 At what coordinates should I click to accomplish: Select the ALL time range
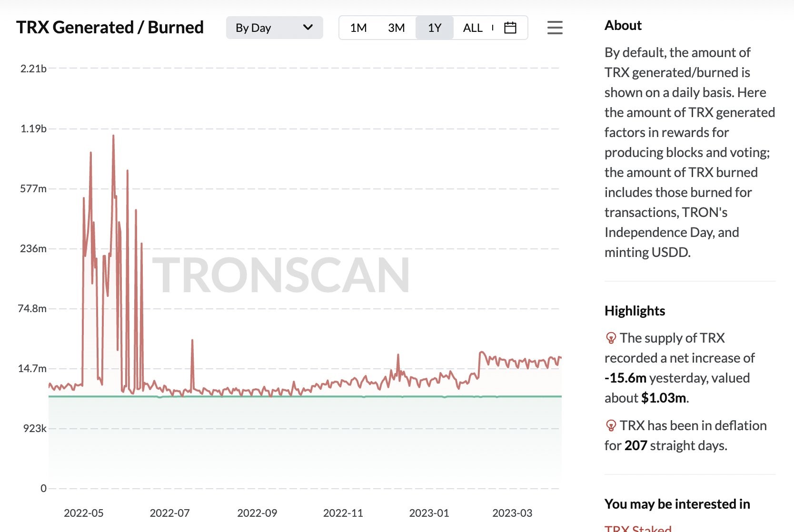point(473,28)
